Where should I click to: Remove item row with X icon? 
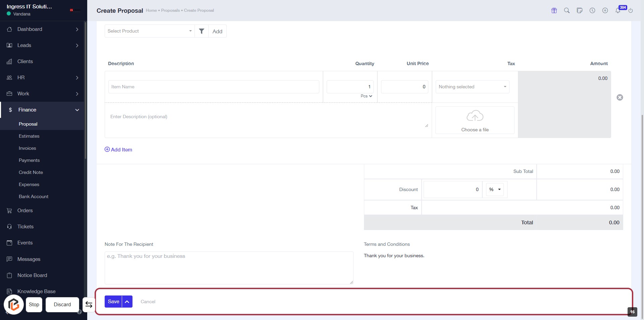tap(620, 97)
